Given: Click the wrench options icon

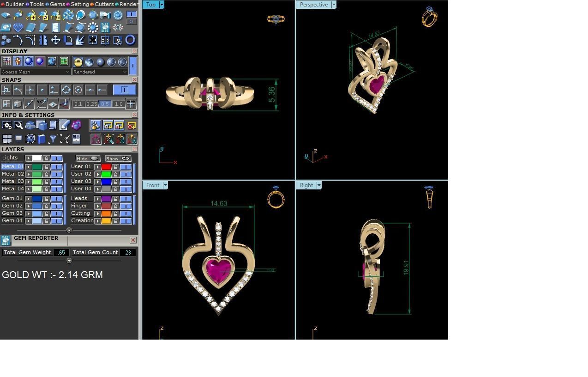Looking at the screenshot, I should (18, 125).
